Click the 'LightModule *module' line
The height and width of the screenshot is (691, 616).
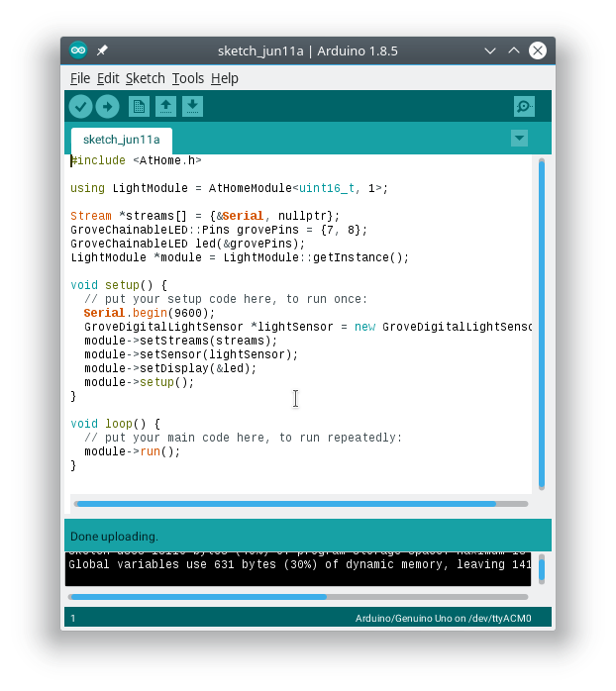pos(240,257)
